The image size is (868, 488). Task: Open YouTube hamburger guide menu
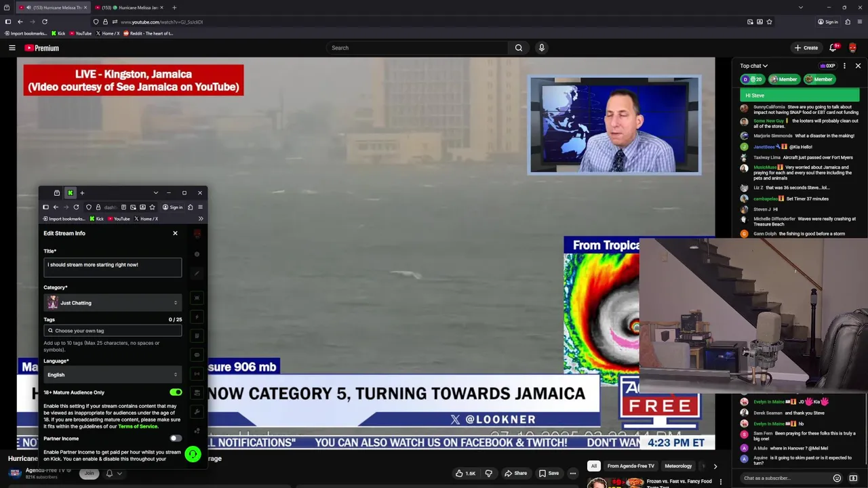pos(12,48)
